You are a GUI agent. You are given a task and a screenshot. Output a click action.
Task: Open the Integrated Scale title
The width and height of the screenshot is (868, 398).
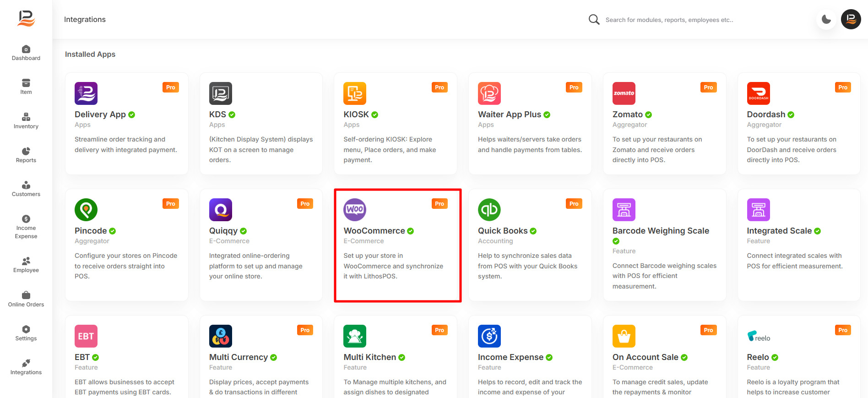[779, 231]
